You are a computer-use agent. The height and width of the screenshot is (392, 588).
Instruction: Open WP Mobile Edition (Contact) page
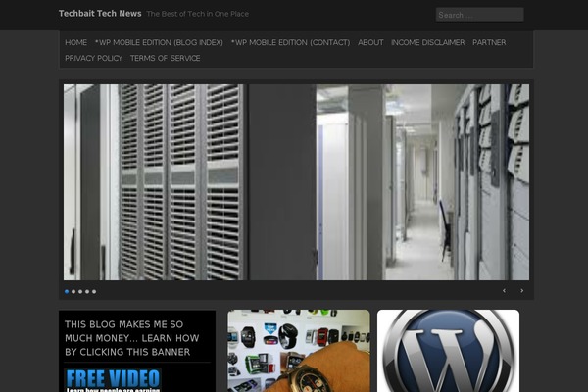click(291, 42)
